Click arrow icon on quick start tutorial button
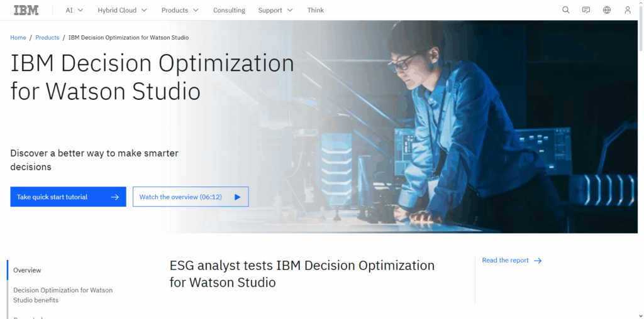 [x=115, y=197]
